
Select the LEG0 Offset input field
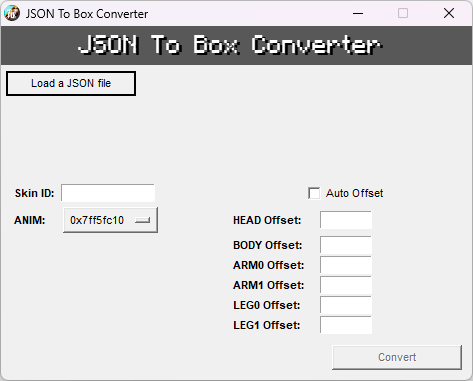coord(346,305)
